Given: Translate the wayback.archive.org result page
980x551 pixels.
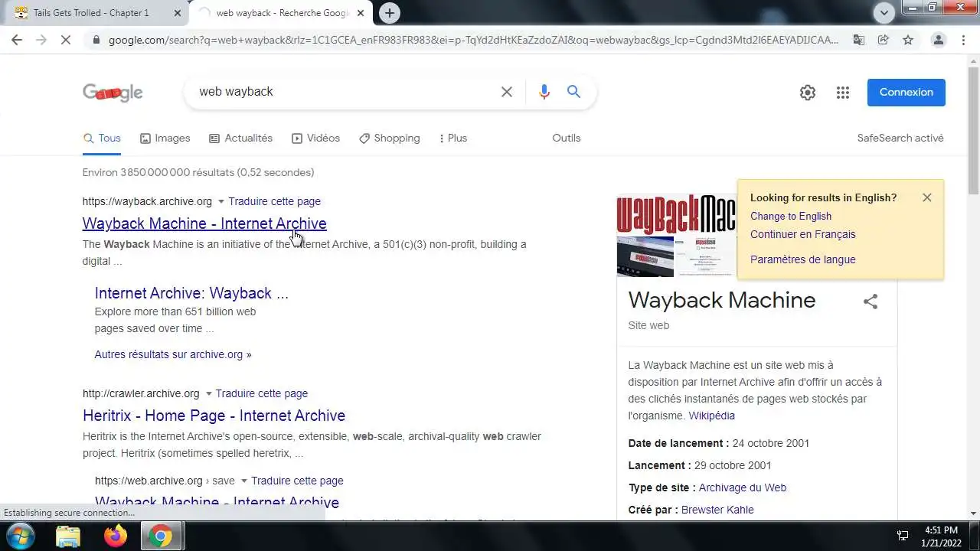Looking at the screenshot, I should click(274, 201).
